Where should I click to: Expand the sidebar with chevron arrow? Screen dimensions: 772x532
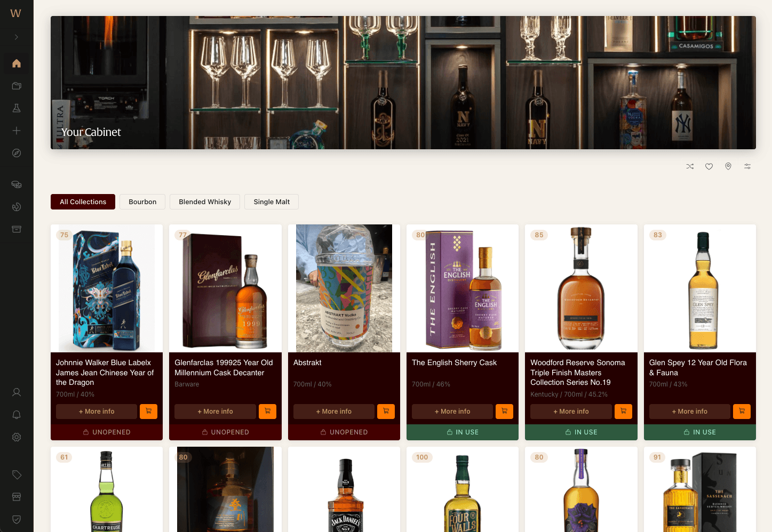(17, 37)
